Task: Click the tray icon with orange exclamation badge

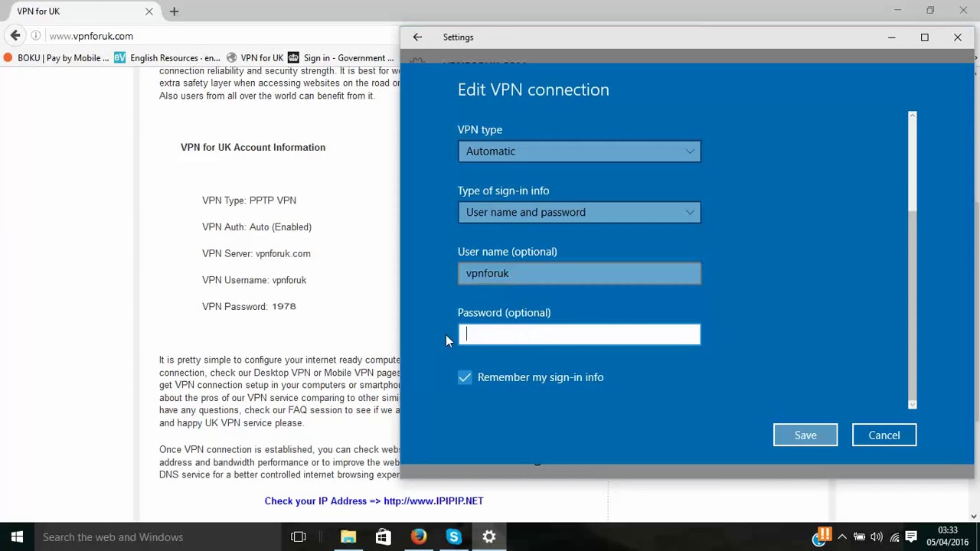Action: click(x=822, y=536)
